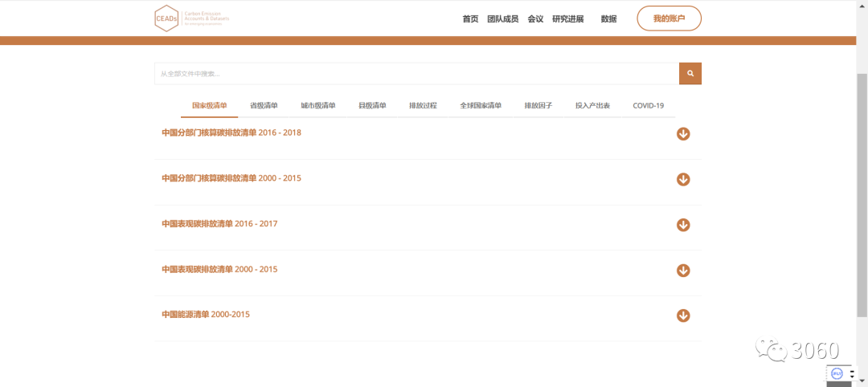Expand download arrow for 中国表观碳排放清单 2000 - 2015
The image size is (868, 387).
click(683, 271)
